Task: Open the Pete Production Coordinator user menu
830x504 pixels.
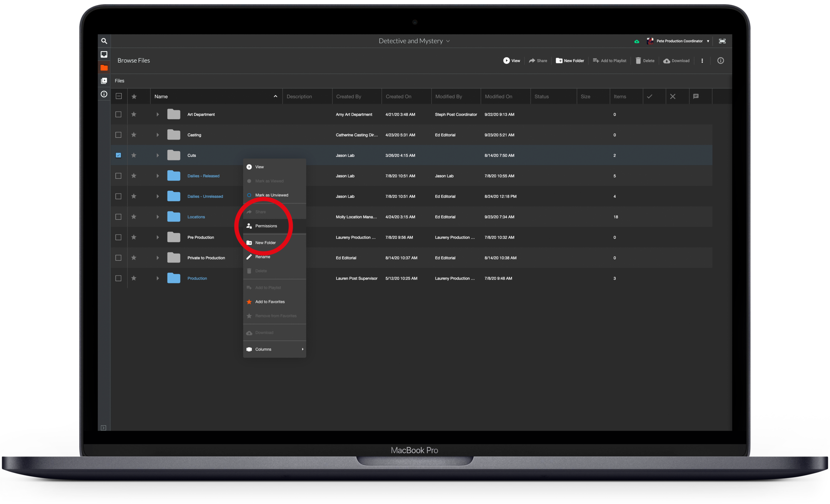Action: coord(679,41)
